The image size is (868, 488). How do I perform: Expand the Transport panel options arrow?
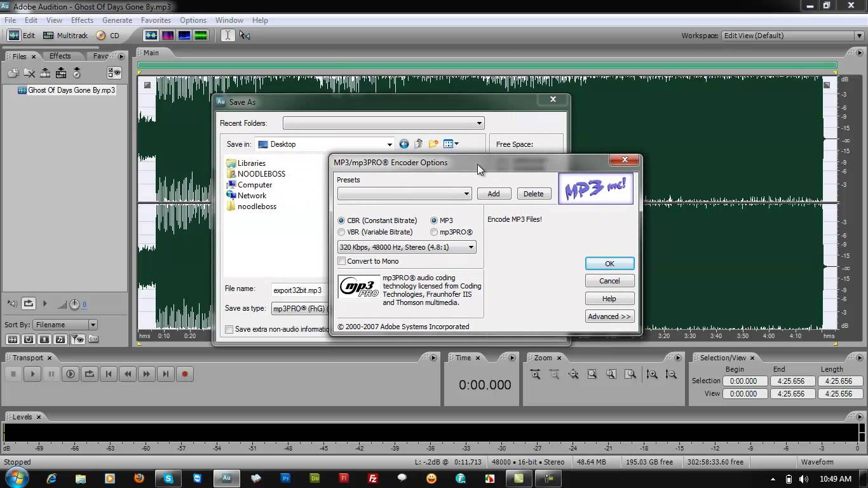coord(434,358)
